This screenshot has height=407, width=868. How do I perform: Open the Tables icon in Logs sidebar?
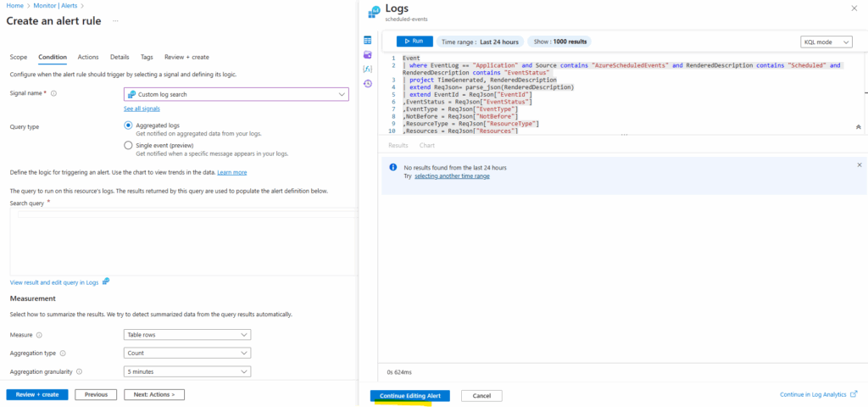368,41
